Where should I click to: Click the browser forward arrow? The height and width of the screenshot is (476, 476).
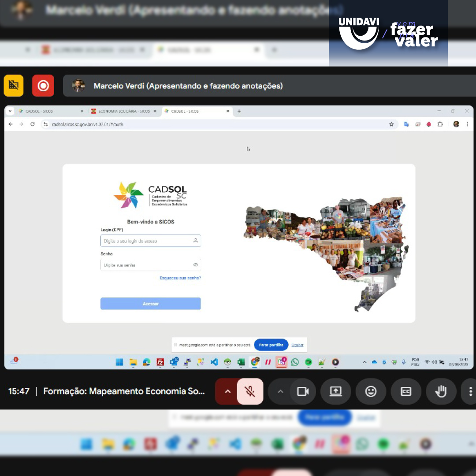[21, 124]
